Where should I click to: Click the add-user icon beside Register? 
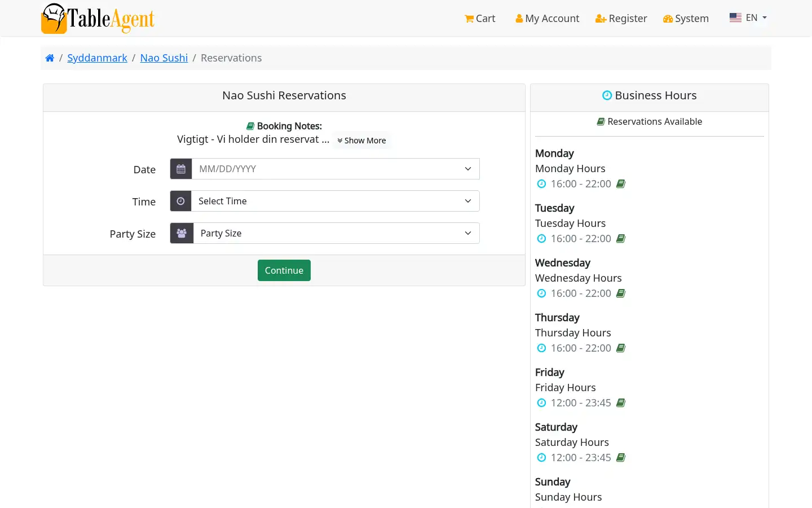point(601,19)
